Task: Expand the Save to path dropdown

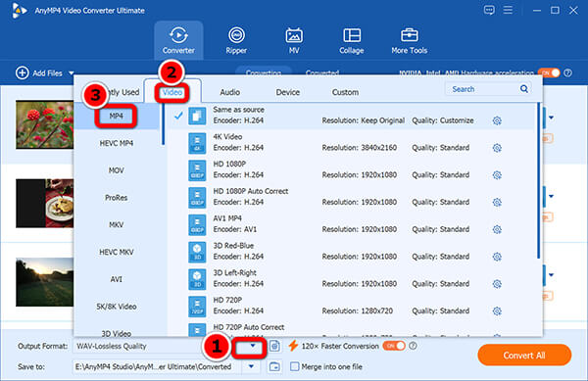Action: click(251, 366)
